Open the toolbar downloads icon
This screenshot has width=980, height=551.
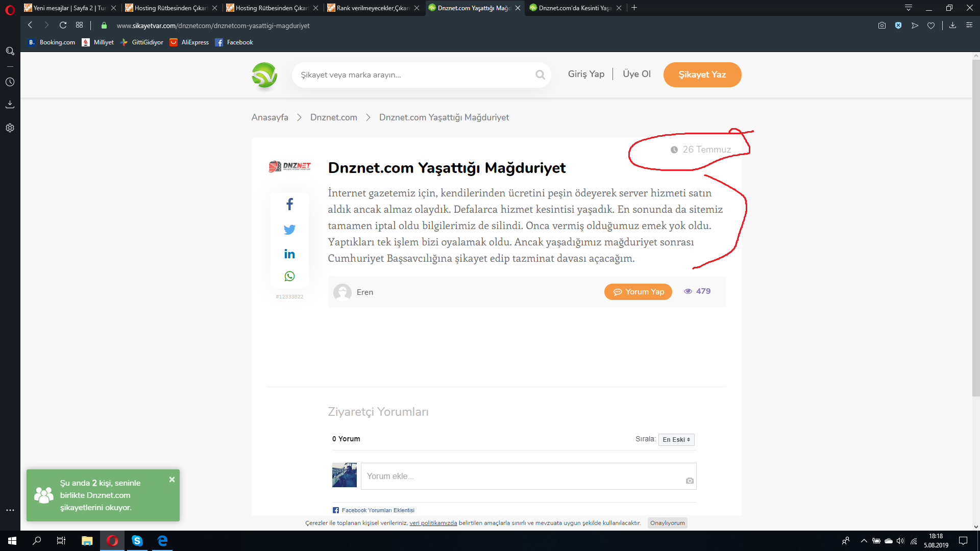click(952, 25)
